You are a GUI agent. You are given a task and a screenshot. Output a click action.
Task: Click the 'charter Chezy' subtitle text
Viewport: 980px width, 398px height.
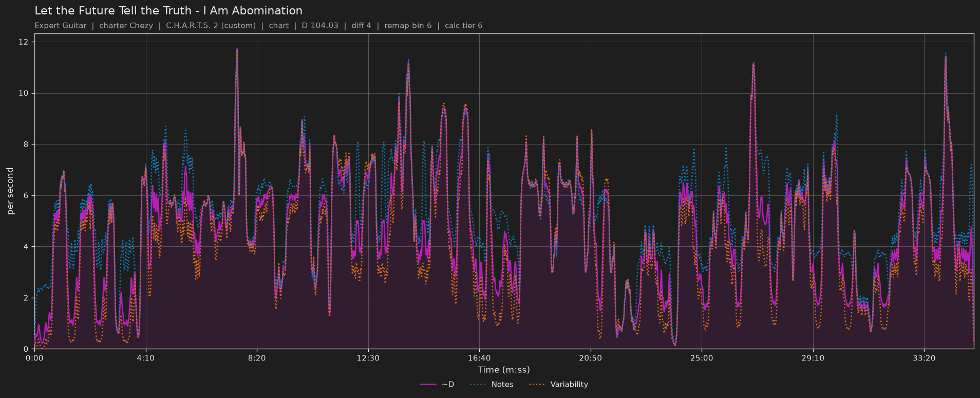click(x=126, y=26)
